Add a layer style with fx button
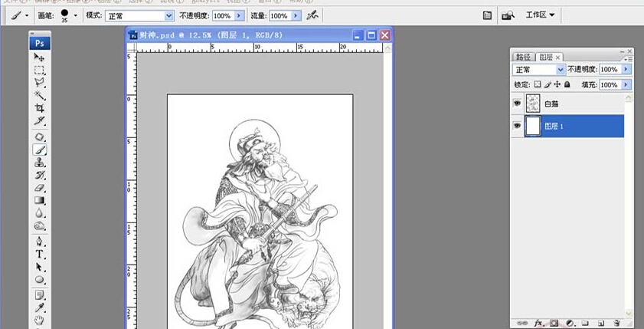644x329 pixels. (538, 323)
